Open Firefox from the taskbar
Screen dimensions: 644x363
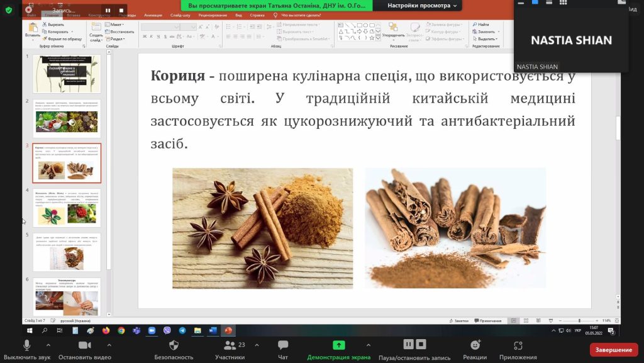tap(106, 330)
